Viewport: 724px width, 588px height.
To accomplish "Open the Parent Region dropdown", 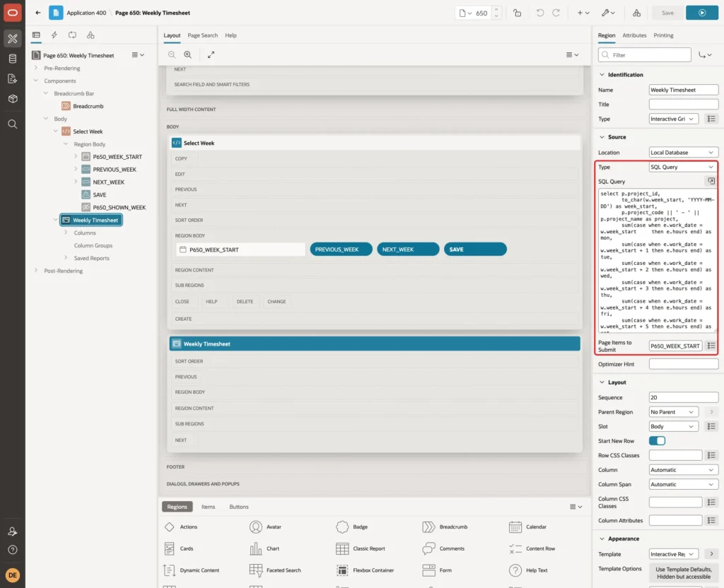I will 673,412.
